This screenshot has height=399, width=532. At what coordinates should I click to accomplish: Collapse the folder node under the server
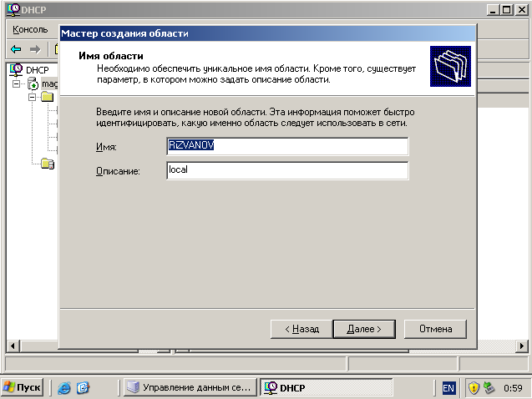[x=32, y=98]
